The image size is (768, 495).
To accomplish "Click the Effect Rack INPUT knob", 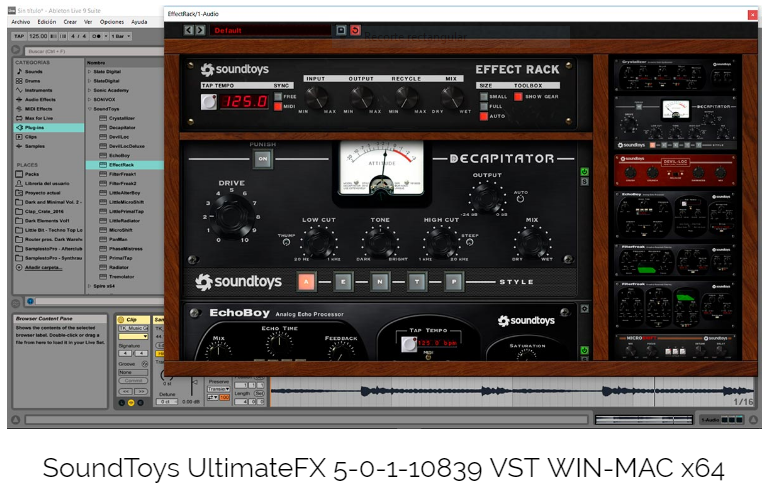I will [316, 97].
